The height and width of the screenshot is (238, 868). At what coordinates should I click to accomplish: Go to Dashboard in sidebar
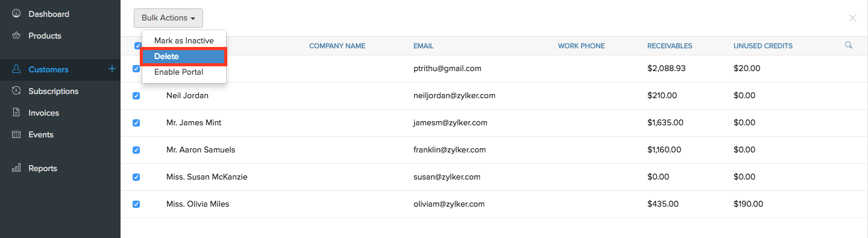pos(49,14)
